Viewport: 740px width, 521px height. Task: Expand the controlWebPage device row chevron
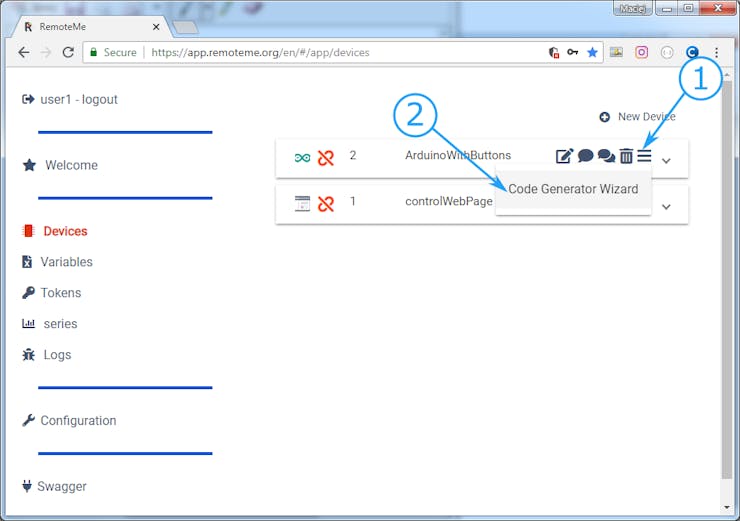click(x=666, y=207)
